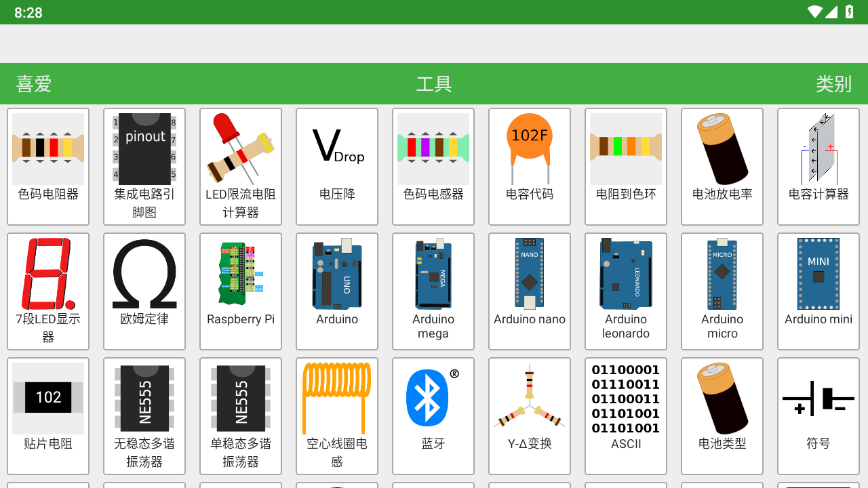
Task: Open the 电容计算器 capacitor calculator
Action: point(818,167)
